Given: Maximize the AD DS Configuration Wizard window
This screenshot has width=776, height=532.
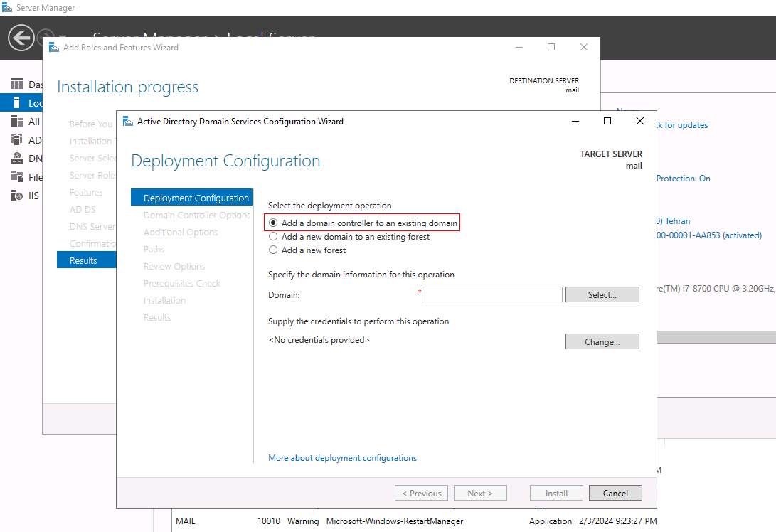Looking at the screenshot, I should tap(607, 121).
